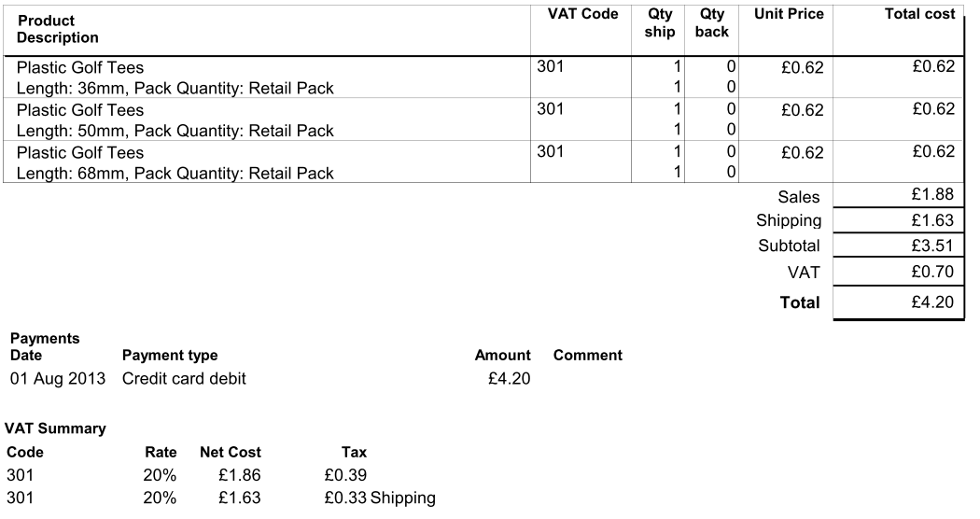Select the 68mm Retail Pack length line
This screenshot has height=519, width=980.
pyautogui.click(x=175, y=173)
